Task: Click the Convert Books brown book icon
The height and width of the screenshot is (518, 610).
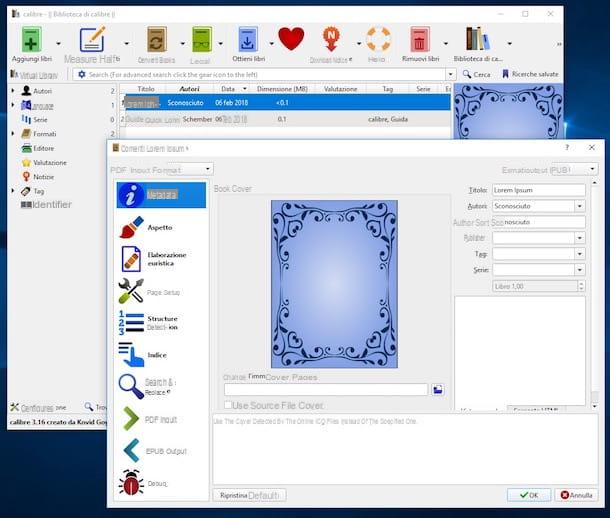Action: (x=157, y=39)
